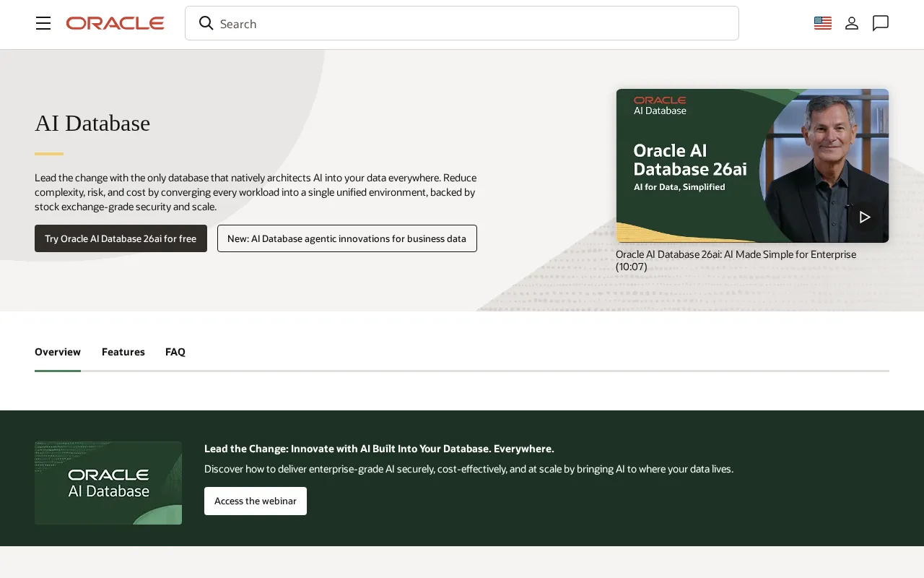This screenshot has height=578, width=924.
Task: Click the search magnifier icon
Action: click(206, 23)
